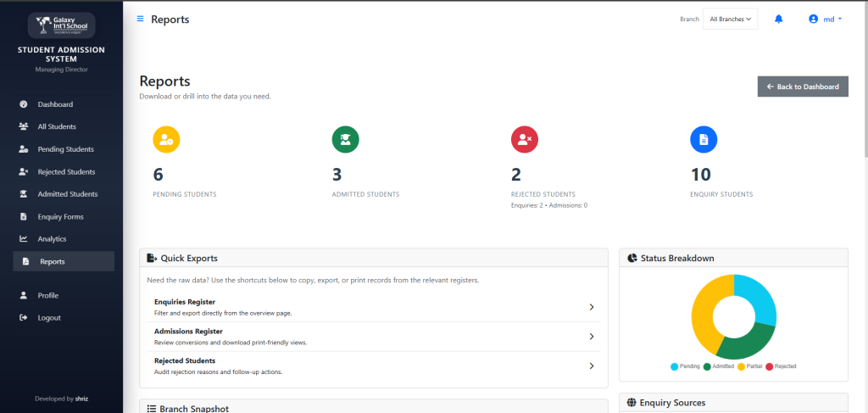Image resolution: width=868 pixels, height=413 pixels.
Task: Toggle Pending legend in Status Breakdown
Action: 685,366
